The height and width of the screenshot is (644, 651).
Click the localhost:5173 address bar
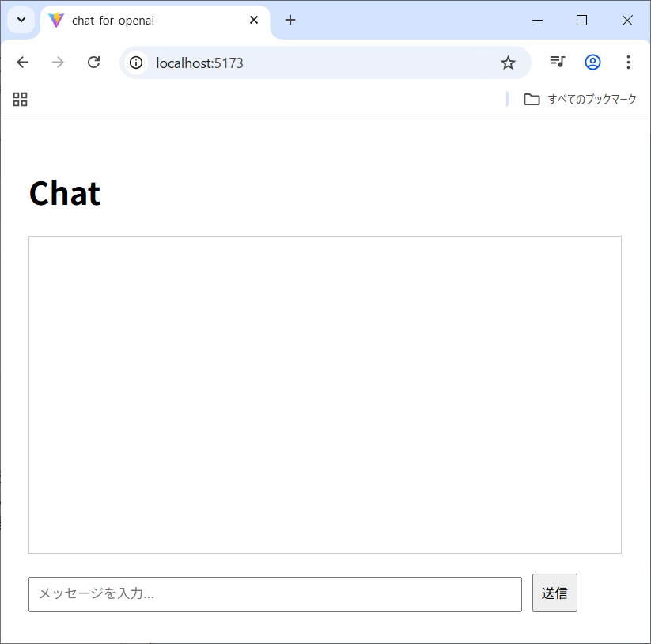pos(316,63)
